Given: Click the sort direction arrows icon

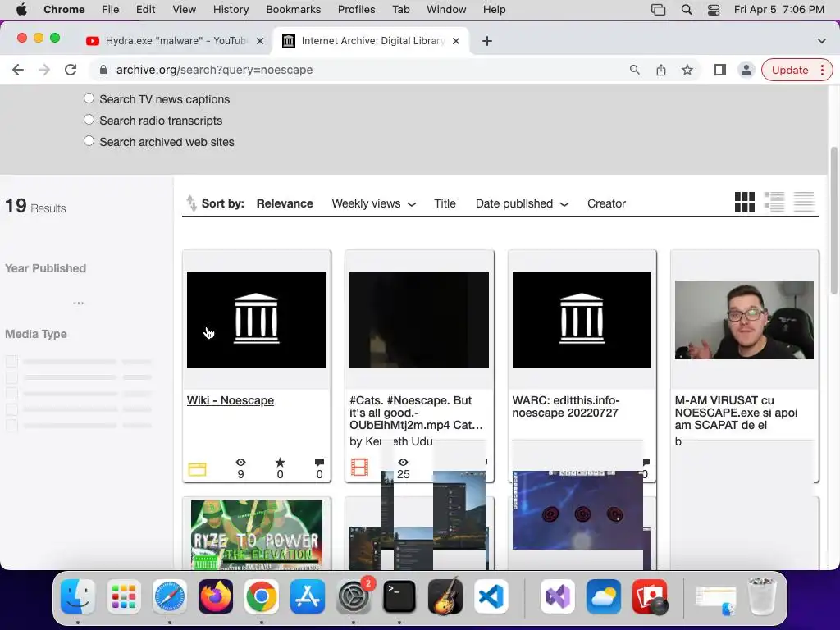Looking at the screenshot, I should coord(191,203).
